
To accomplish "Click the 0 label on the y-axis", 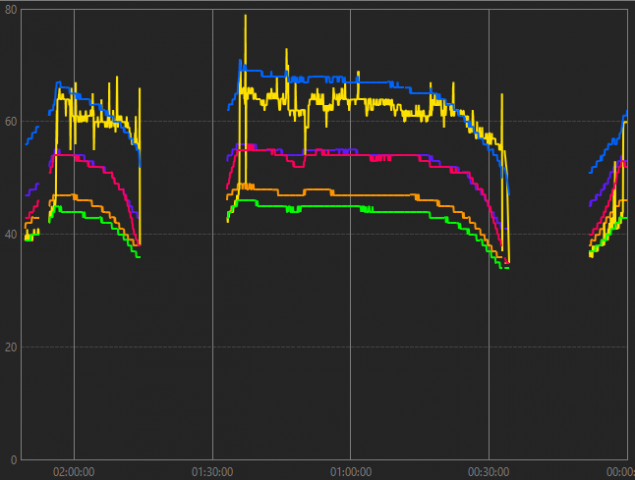I will 12,460.
